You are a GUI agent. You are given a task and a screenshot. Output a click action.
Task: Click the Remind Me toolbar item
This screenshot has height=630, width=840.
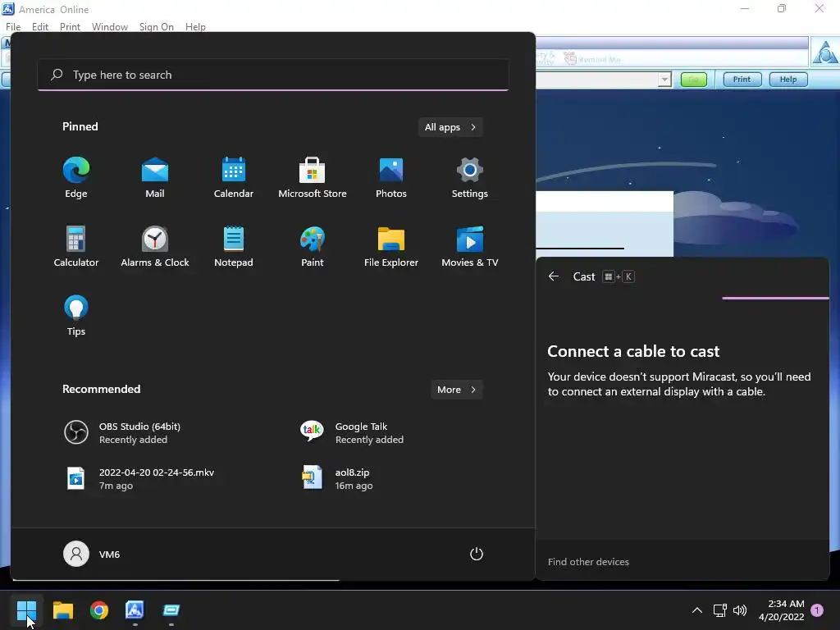[592, 59]
